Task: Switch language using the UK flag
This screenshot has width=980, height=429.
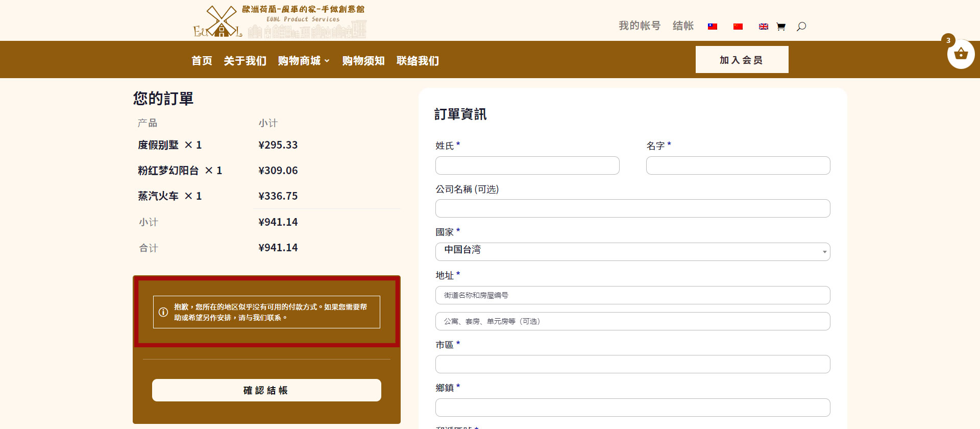Action: point(764,27)
